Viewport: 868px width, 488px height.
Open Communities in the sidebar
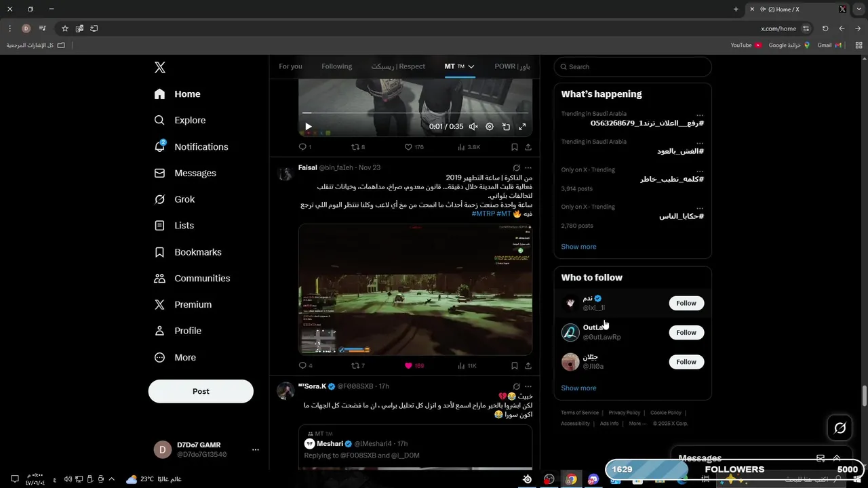[x=193, y=279]
